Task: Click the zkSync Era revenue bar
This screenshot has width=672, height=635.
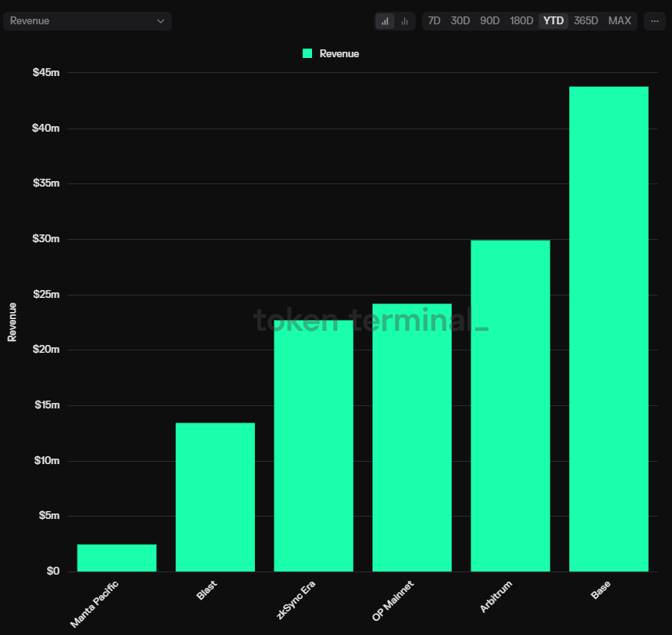Action: (x=314, y=445)
